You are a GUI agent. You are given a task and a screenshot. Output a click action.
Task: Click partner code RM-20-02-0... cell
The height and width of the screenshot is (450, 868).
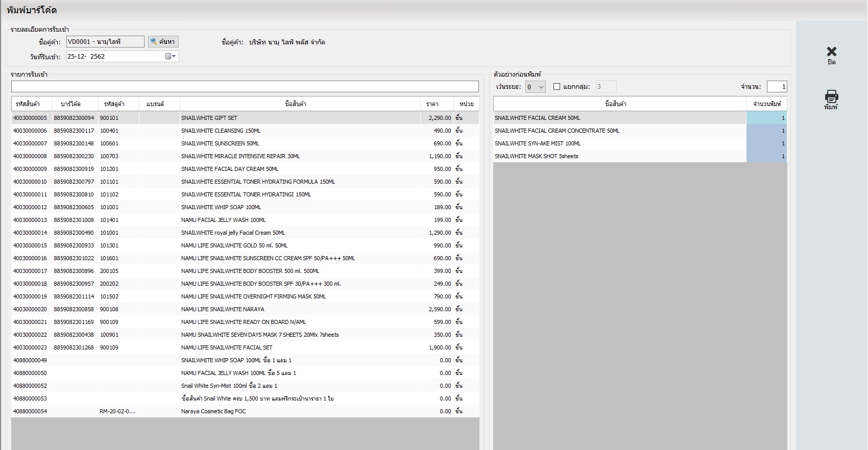tap(118, 411)
